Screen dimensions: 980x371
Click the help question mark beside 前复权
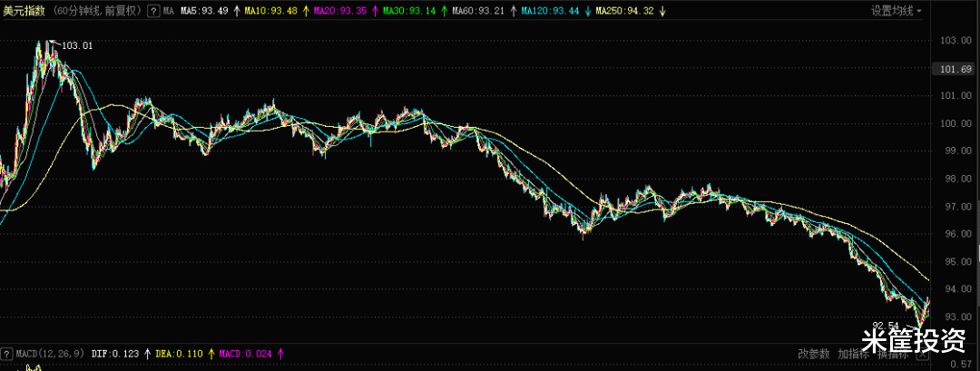[x=153, y=11]
